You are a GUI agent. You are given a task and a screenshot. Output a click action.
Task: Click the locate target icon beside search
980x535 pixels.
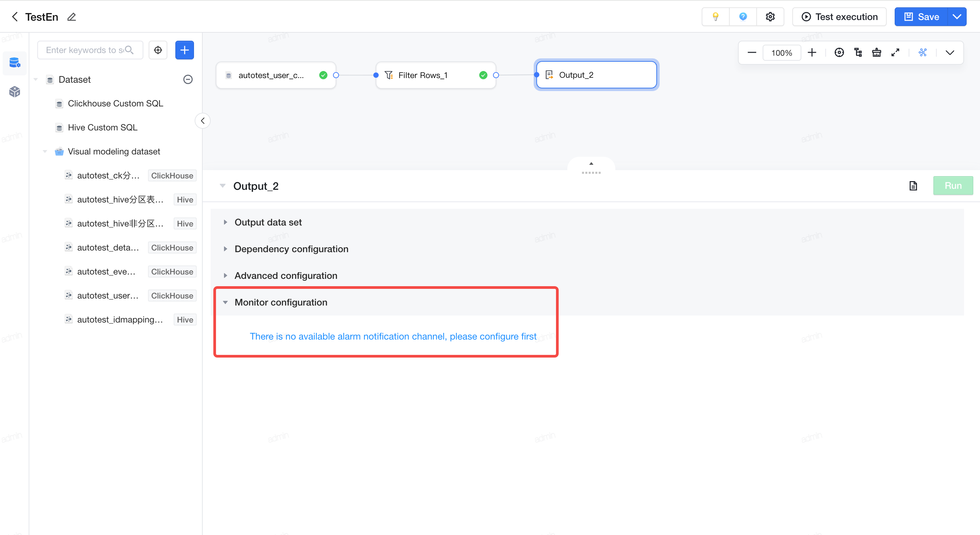coord(158,50)
